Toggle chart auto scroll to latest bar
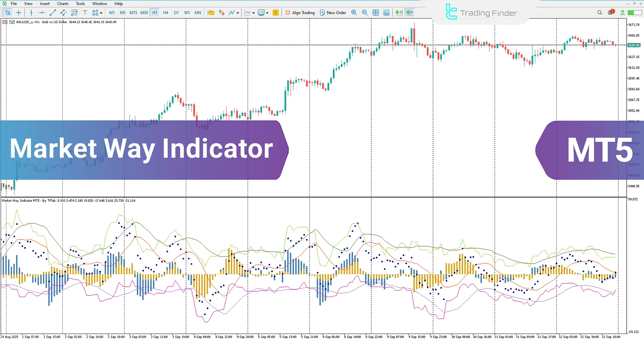Image resolution: width=644 pixels, height=339 pixels. click(399, 13)
